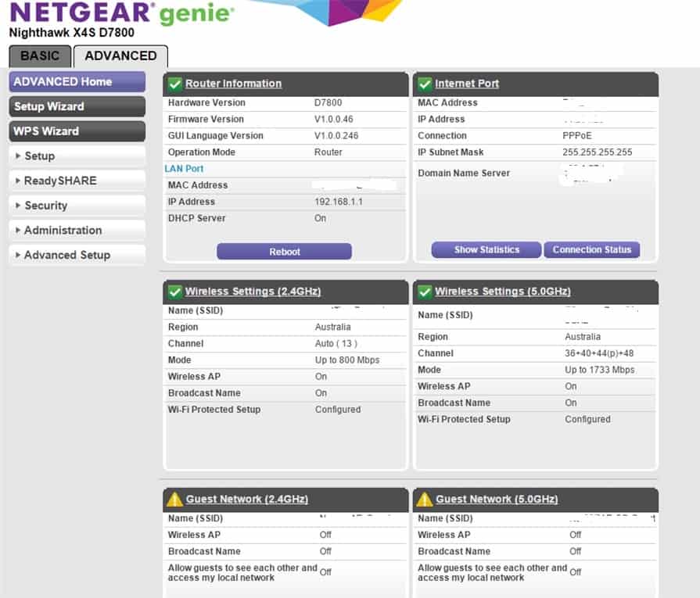The image size is (700, 598).
Task: Click the DHCP Server label
Action: 196,218
